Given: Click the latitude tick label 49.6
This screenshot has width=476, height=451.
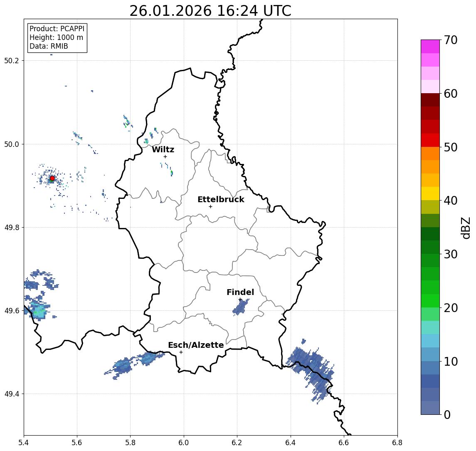Looking at the screenshot, I should (12, 311).
